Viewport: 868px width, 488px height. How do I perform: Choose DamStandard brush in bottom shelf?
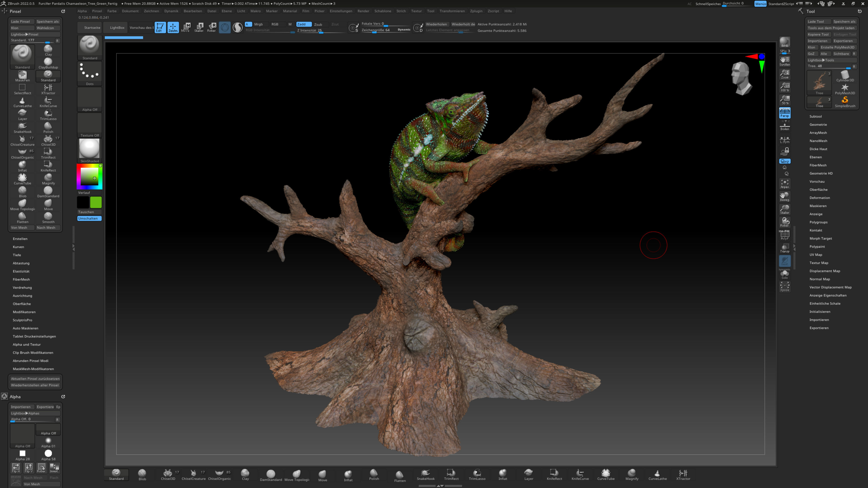point(271,475)
